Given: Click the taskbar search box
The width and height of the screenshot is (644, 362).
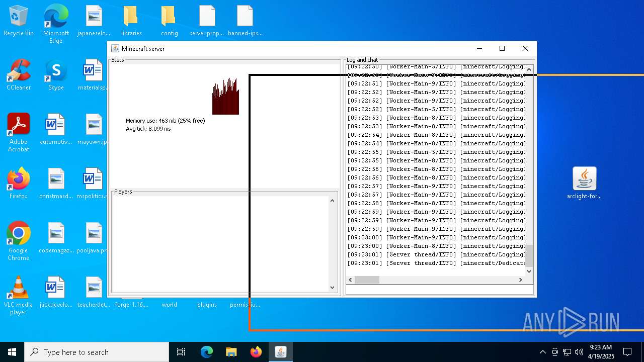Looking at the screenshot, I should coord(97,352).
